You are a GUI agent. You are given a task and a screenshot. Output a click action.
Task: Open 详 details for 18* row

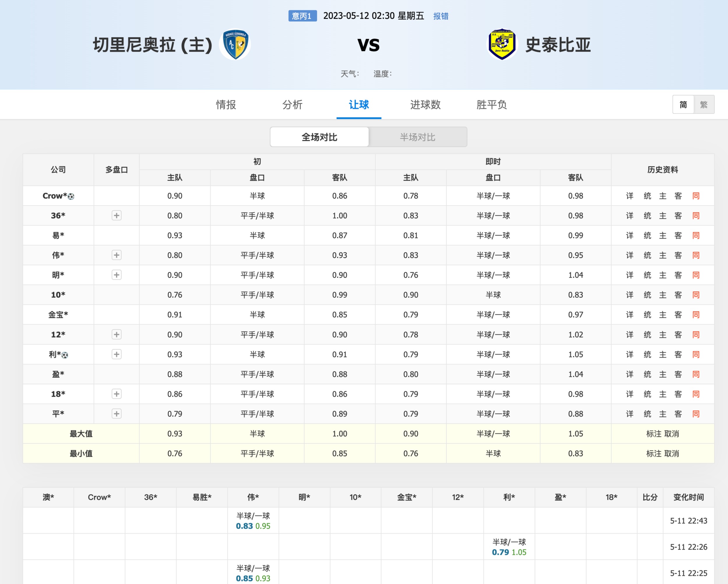click(x=630, y=394)
